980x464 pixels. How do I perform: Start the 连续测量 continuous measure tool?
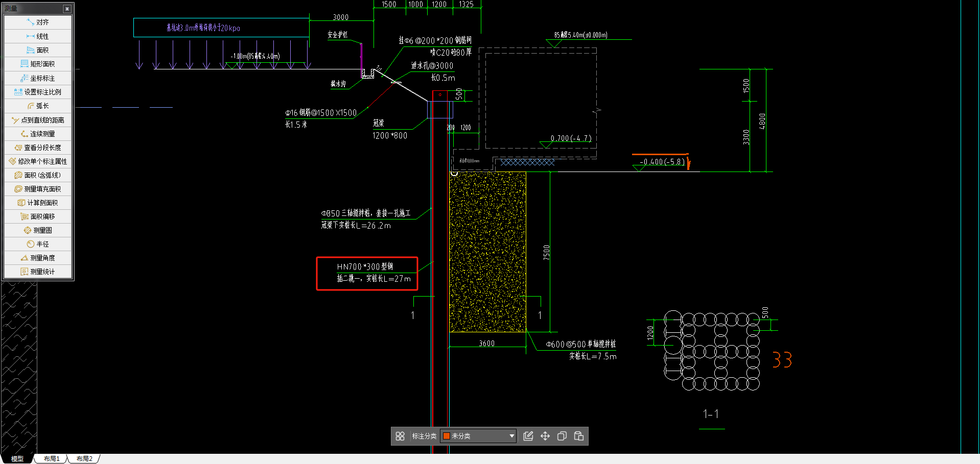tap(38, 134)
